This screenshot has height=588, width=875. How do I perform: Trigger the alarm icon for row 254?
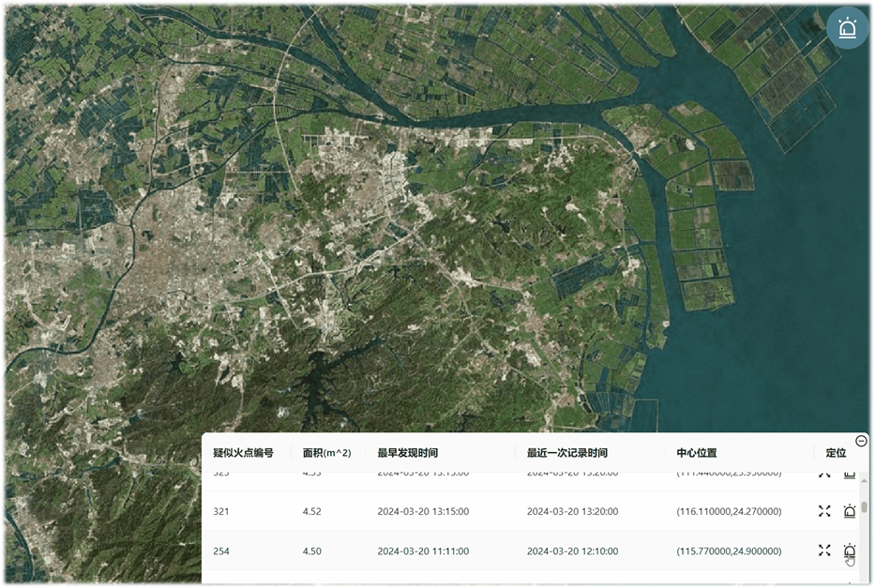tap(850, 550)
